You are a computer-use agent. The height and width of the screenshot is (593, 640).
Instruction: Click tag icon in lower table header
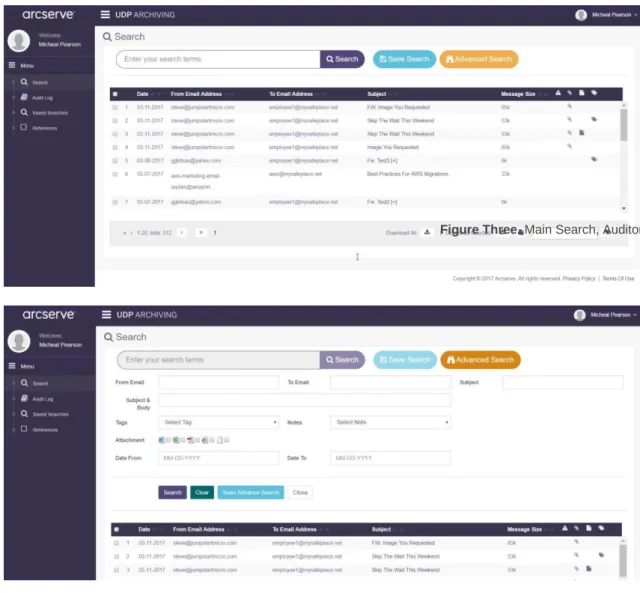tap(601, 528)
